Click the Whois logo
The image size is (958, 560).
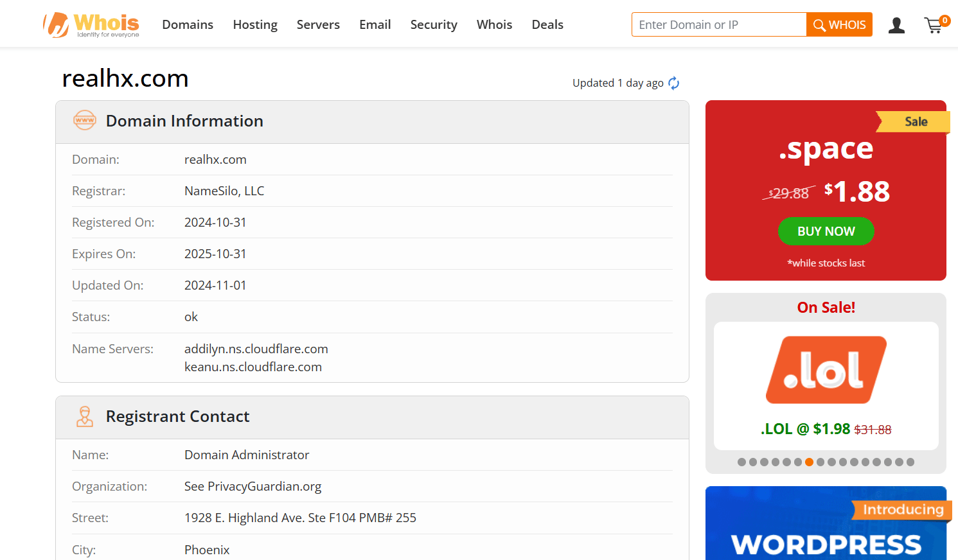tap(91, 25)
